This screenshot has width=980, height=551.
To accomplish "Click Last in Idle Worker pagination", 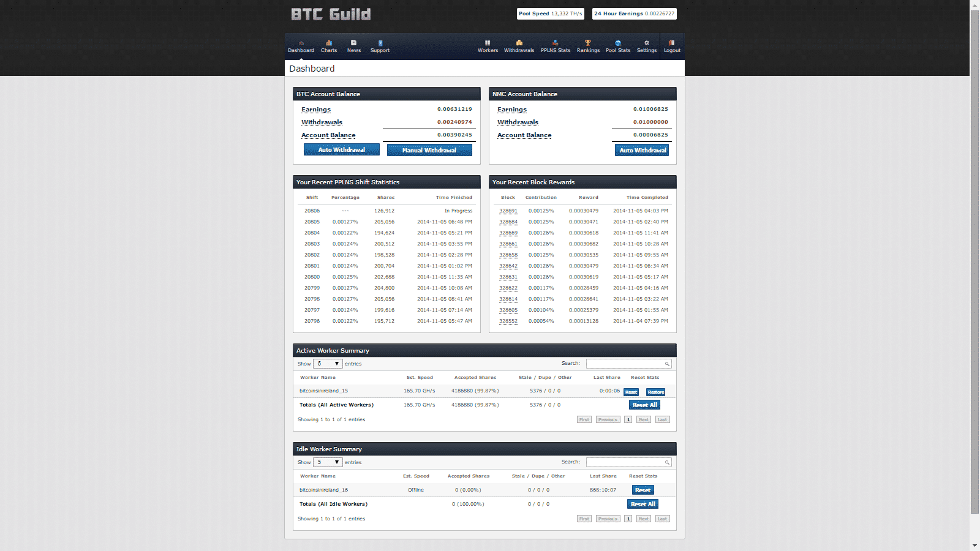I will pos(662,519).
